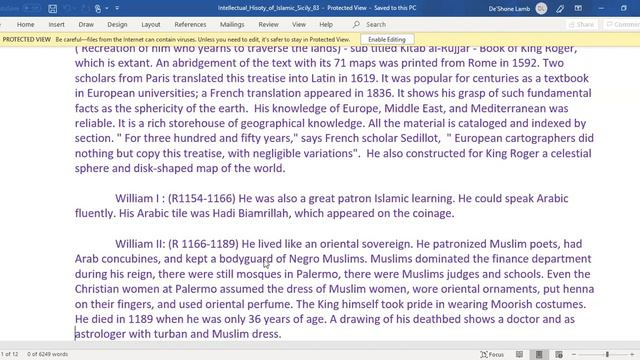640x360 pixels.
Task: Select the References tab
Action: [x=190, y=24]
